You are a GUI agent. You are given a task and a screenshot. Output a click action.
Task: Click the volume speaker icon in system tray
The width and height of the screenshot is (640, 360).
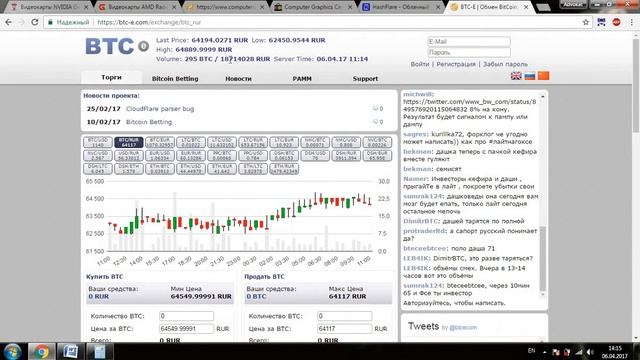pos(590,352)
